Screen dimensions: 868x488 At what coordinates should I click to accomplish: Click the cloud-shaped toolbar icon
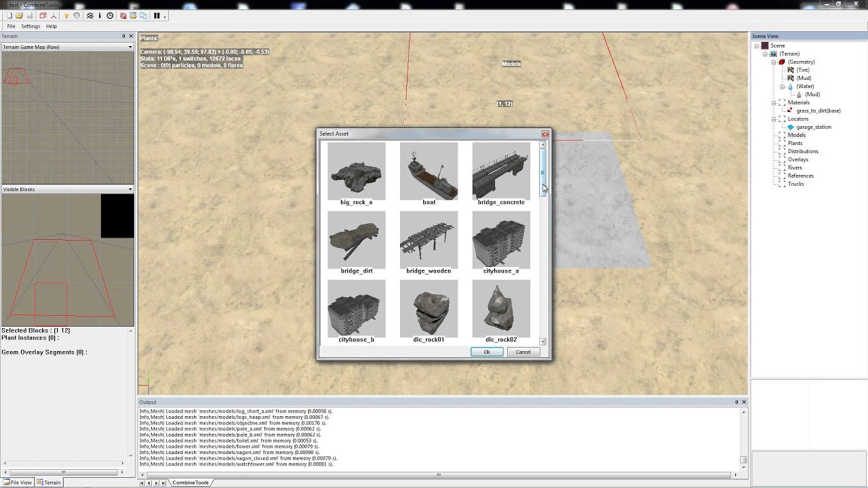pos(77,16)
